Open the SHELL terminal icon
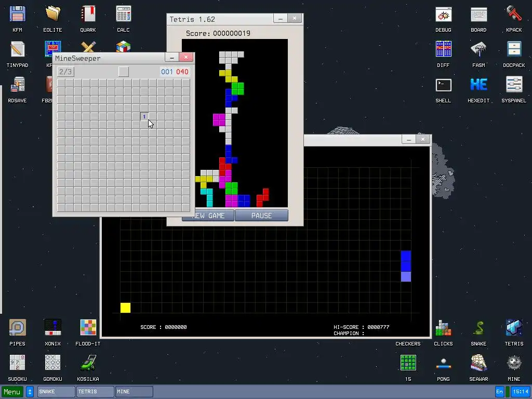 pos(444,89)
